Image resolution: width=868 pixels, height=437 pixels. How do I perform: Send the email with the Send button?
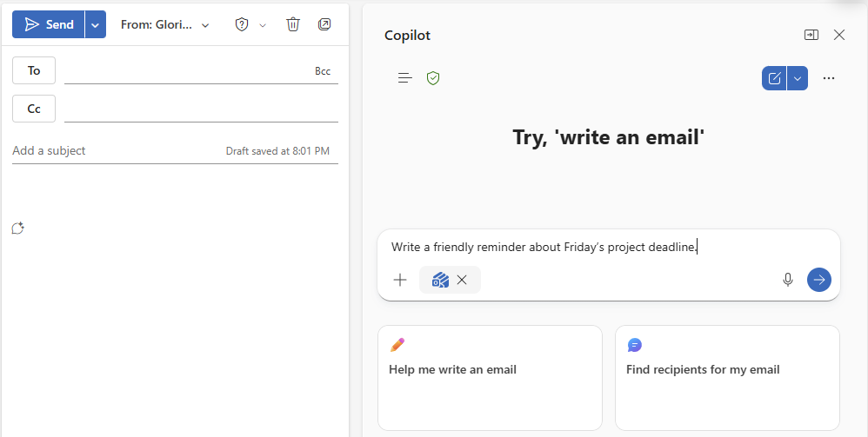(x=49, y=24)
